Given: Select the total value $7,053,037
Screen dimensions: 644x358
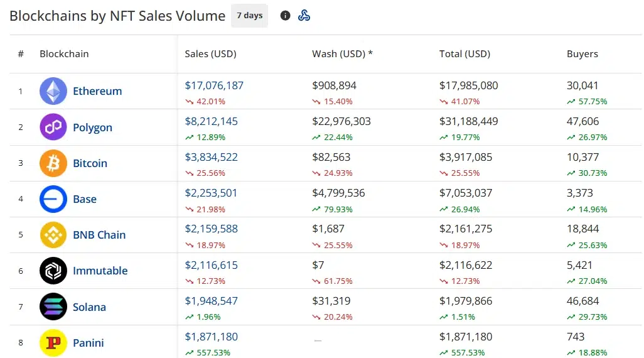Looking at the screenshot, I should coord(466,193).
